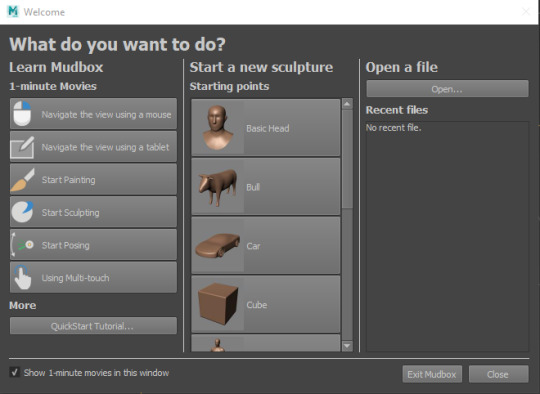Click the posing joint icon
540x394 pixels.
coord(22,245)
